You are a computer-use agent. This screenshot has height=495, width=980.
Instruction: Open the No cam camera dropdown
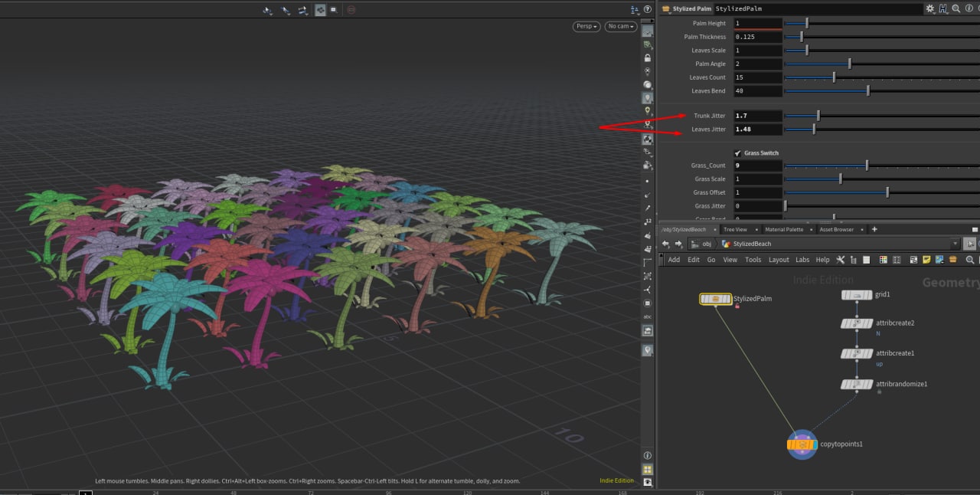pyautogui.click(x=621, y=26)
